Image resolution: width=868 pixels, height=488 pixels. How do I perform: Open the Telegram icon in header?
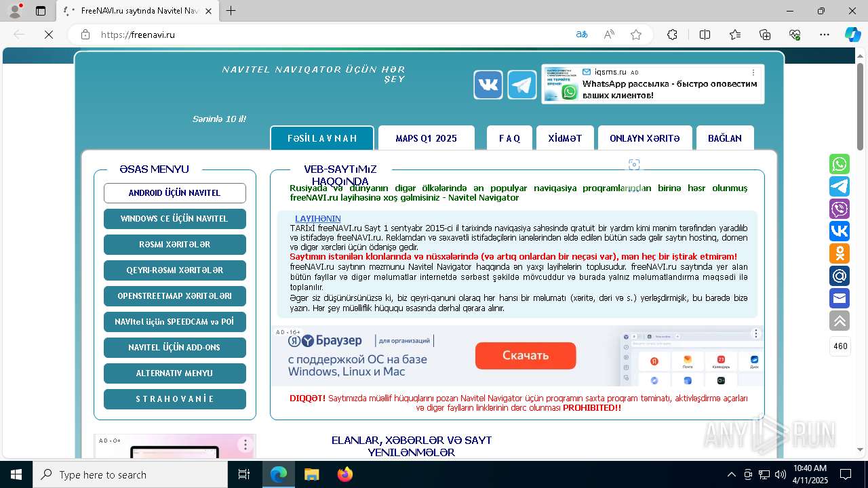coord(522,85)
